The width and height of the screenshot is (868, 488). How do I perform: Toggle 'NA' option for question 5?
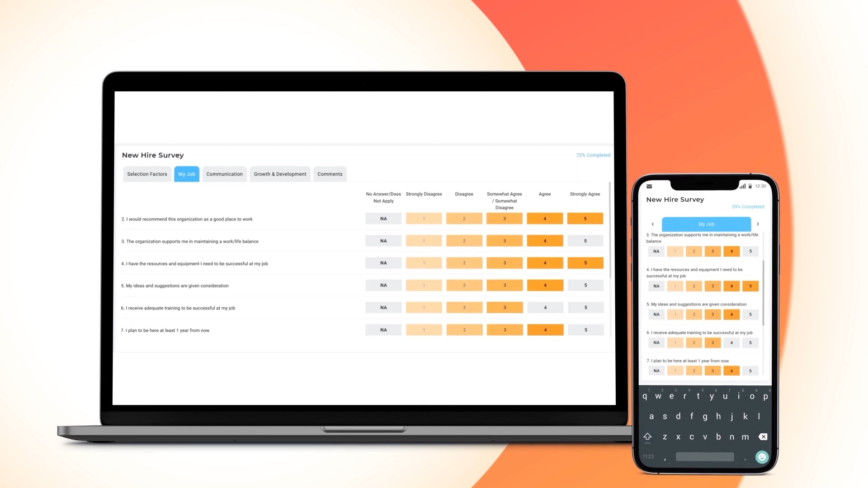point(383,285)
